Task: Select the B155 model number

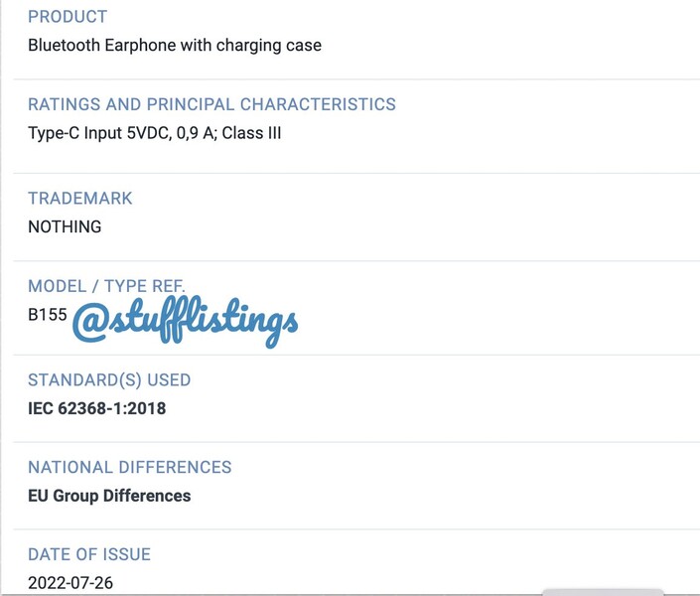Action: [48, 315]
